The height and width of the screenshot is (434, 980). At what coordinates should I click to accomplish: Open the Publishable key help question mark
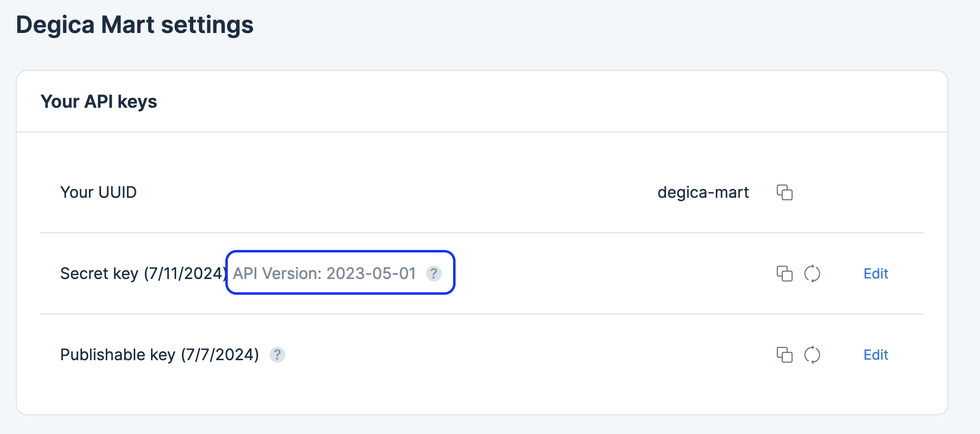(x=277, y=355)
